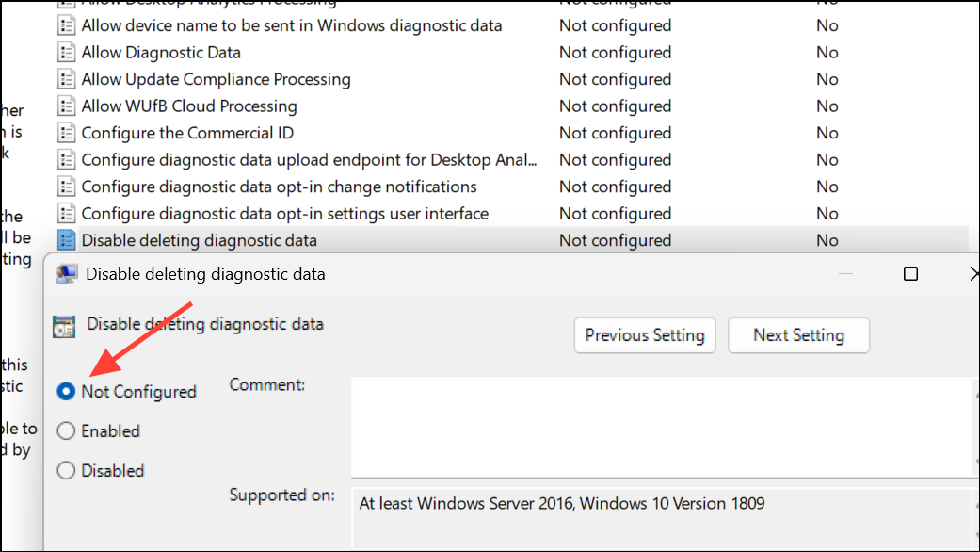The width and height of the screenshot is (980, 552).
Task: Click the Allow Update Compliance Processing icon
Action: [66, 79]
